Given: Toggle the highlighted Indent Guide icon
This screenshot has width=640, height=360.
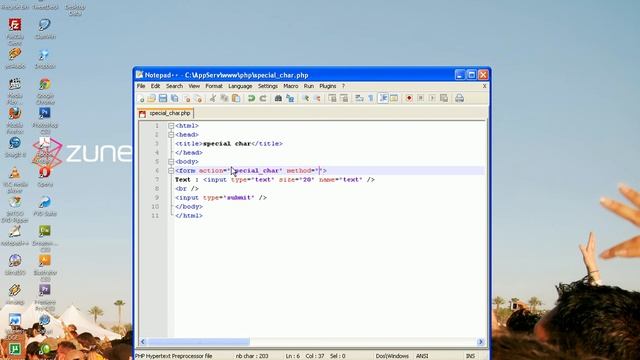Looking at the screenshot, I should (383, 98).
